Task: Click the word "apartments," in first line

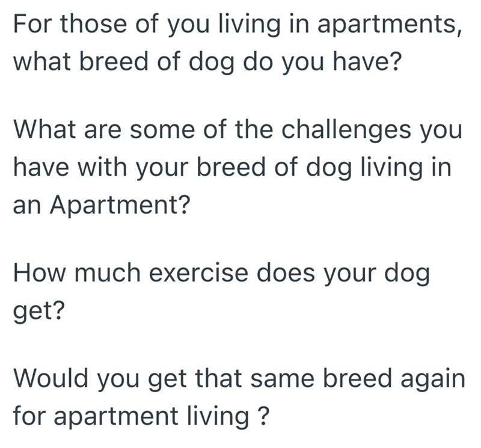Action: tap(389, 25)
